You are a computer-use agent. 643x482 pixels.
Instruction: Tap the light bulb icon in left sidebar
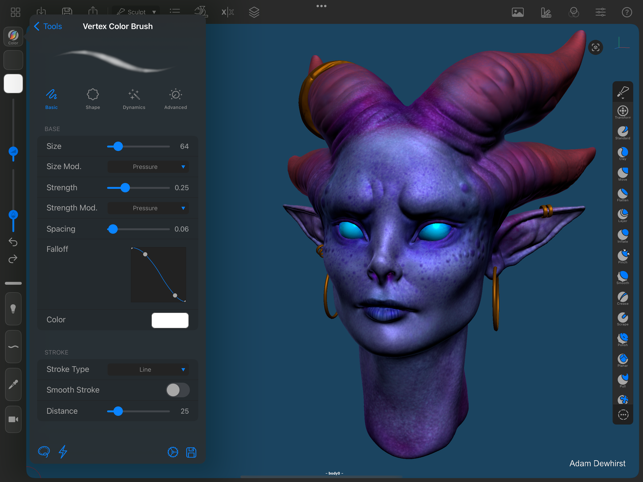(x=13, y=309)
